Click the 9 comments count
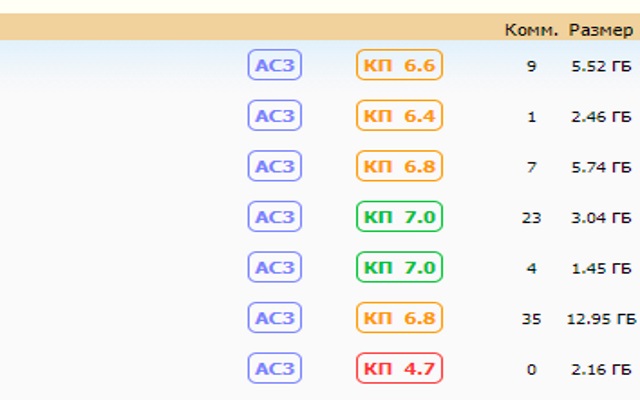 531,67
